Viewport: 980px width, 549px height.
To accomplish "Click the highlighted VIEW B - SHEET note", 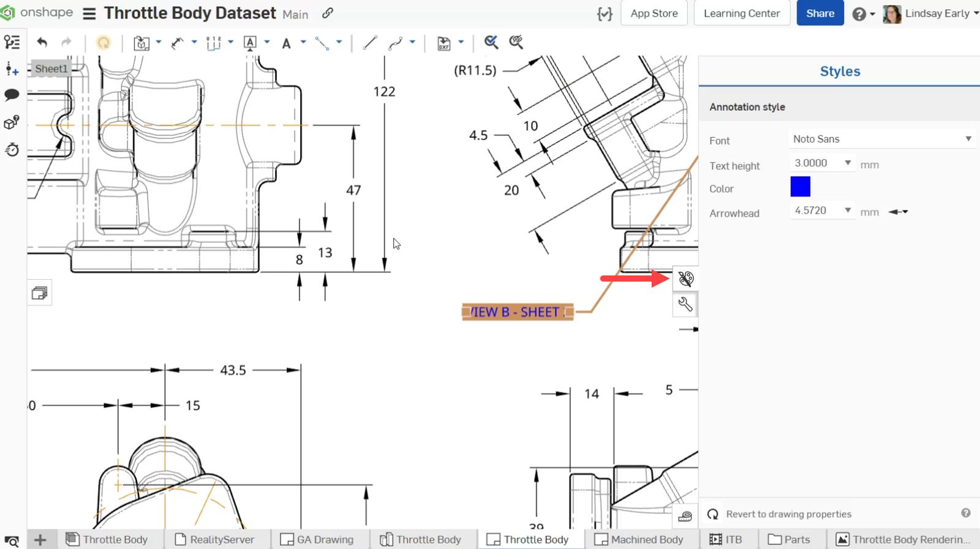I will point(517,312).
